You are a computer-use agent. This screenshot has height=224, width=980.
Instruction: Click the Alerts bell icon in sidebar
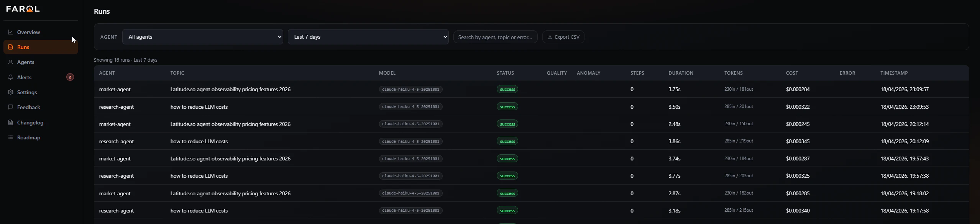[x=10, y=77]
